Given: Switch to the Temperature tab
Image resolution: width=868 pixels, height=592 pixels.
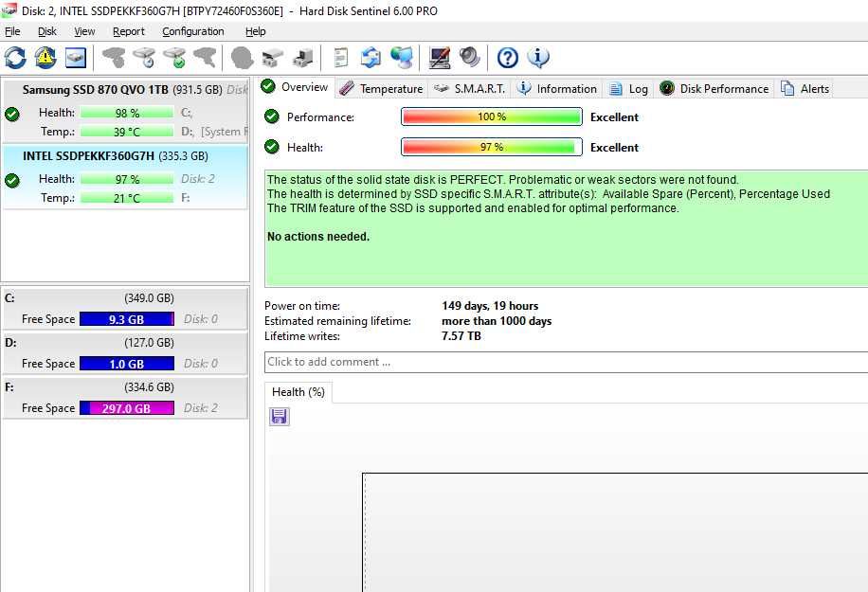Looking at the screenshot, I should [x=382, y=88].
